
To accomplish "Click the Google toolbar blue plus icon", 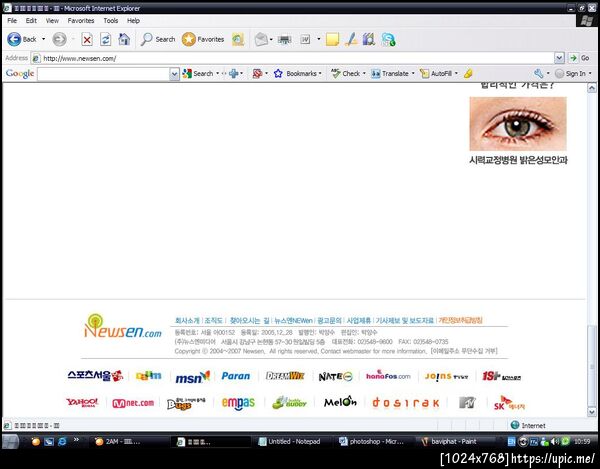I will [233, 73].
